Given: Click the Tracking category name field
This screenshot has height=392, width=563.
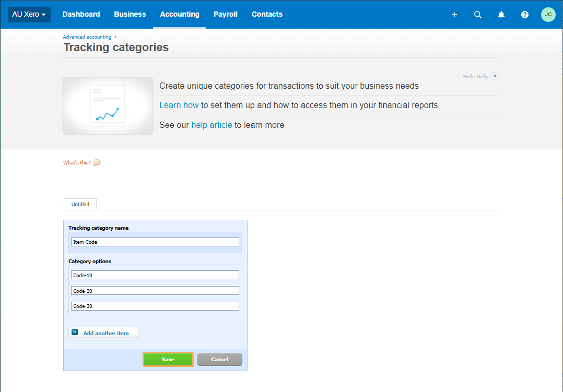Looking at the screenshot, I should 155,242.
